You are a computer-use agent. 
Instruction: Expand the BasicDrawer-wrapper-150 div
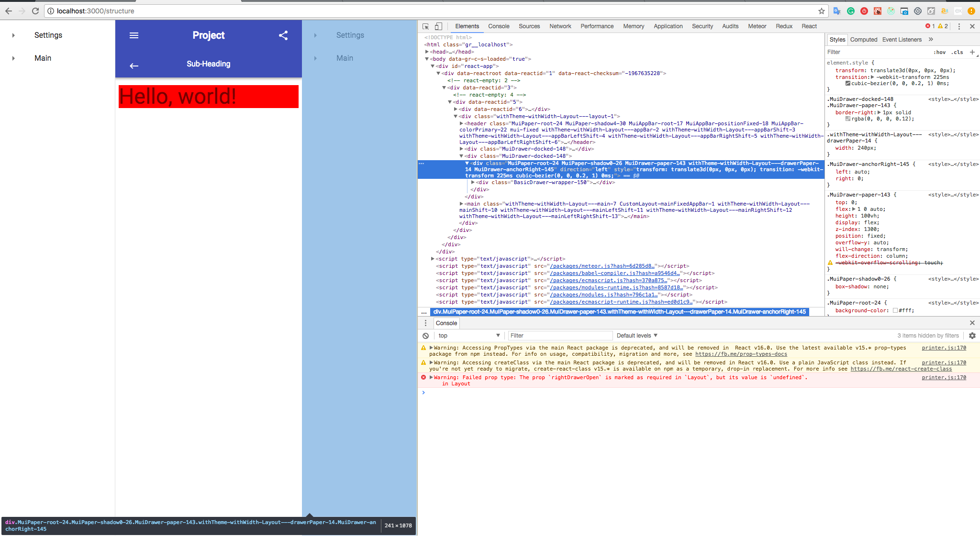473,182
